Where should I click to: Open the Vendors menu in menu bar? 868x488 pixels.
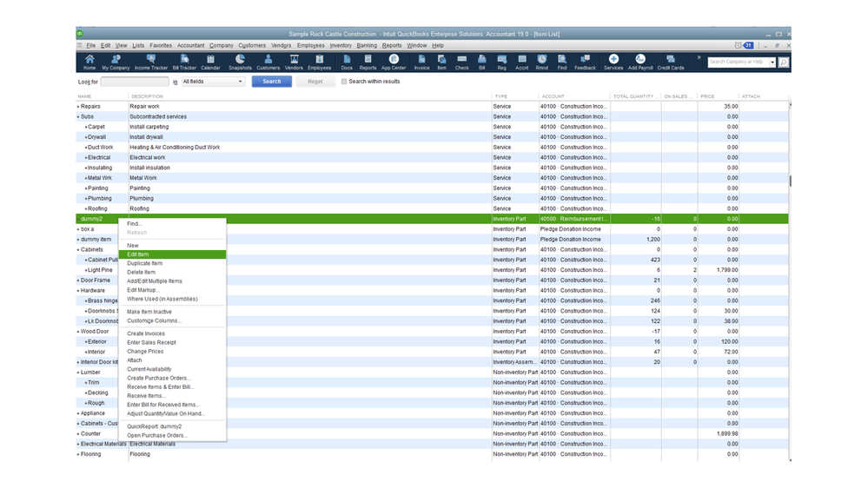[281, 45]
